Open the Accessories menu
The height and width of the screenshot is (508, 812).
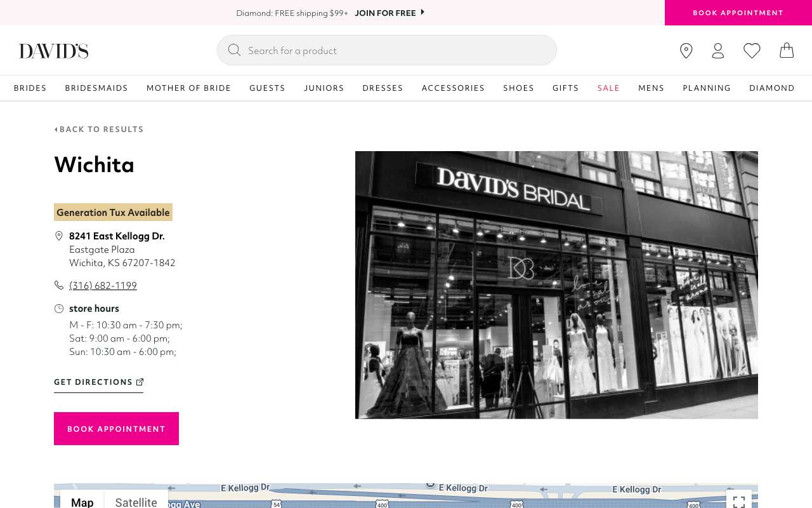click(453, 88)
